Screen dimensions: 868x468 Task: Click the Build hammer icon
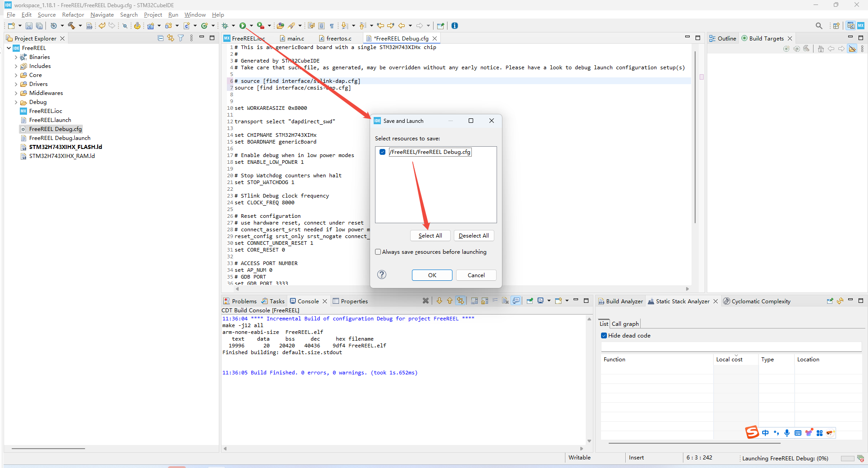point(71,26)
